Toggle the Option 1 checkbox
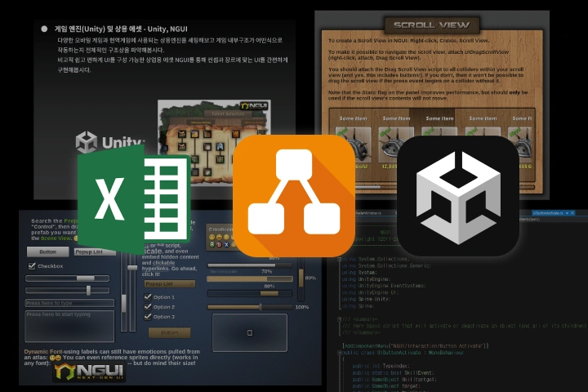 (x=148, y=296)
